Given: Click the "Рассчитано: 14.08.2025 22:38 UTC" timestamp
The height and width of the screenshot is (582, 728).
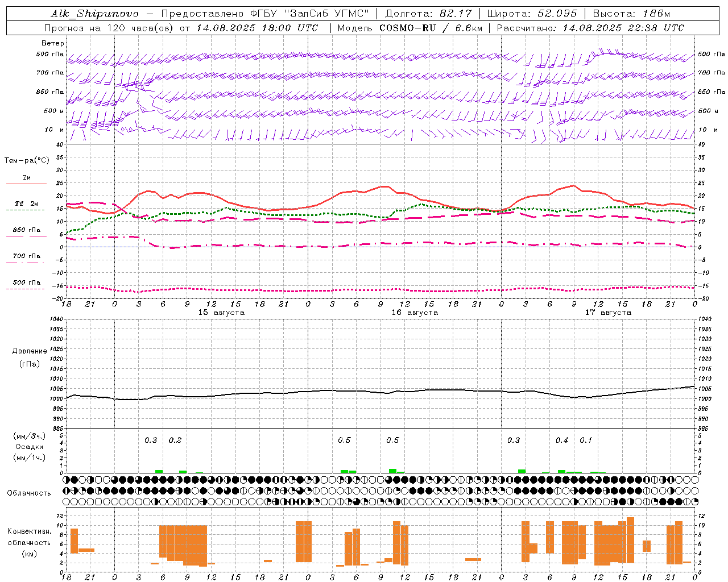Looking at the screenshot, I should [x=590, y=28].
